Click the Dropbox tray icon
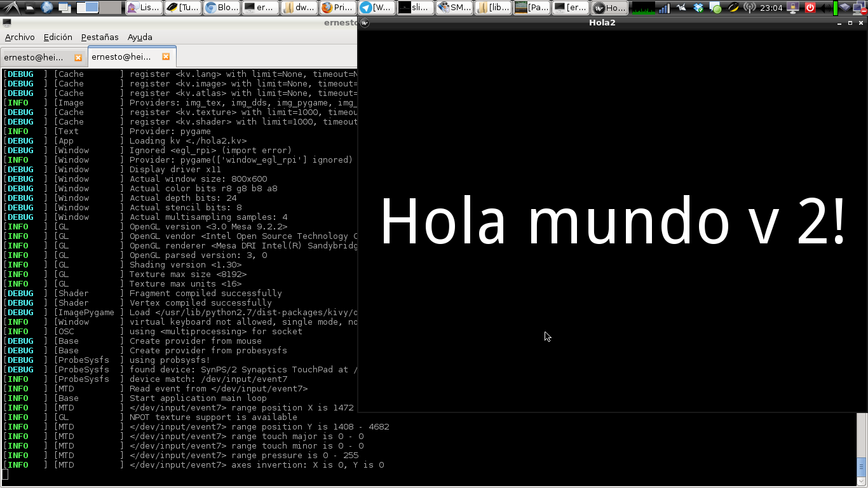The width and height of the screenshot is (868, 488). coord(699,8)
